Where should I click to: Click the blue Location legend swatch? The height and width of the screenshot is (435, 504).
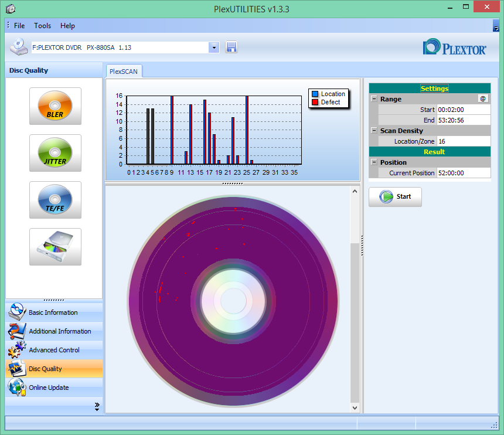point(315,94)
